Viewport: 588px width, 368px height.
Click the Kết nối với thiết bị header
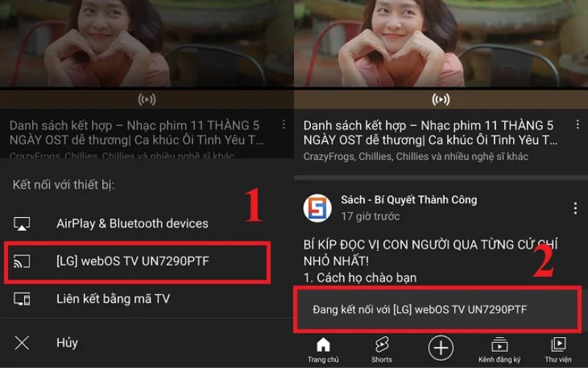63,185
